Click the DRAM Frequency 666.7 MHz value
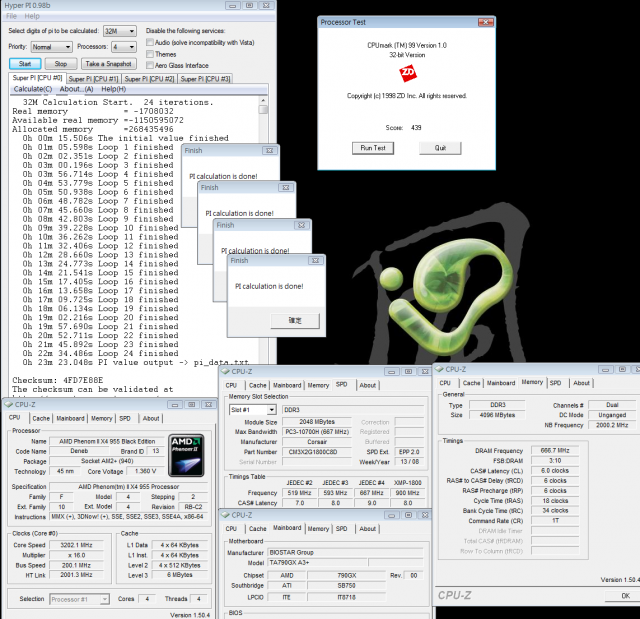The height and width of the screenshot is (619, 640). coord(555,450)
